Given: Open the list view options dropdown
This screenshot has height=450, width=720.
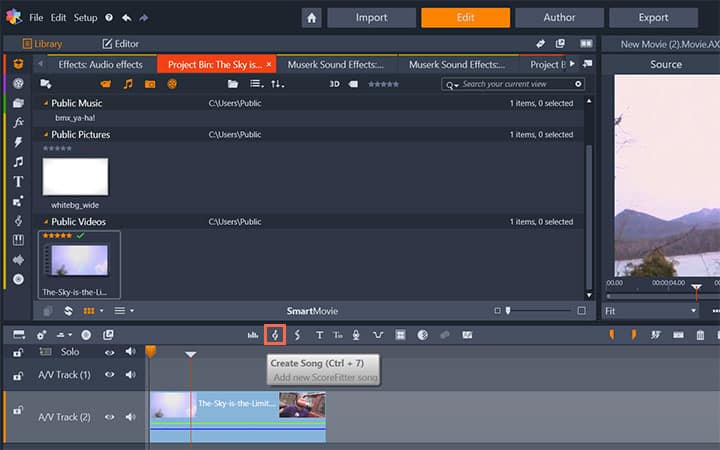Looking at the screenshot, I should point(257,84).
